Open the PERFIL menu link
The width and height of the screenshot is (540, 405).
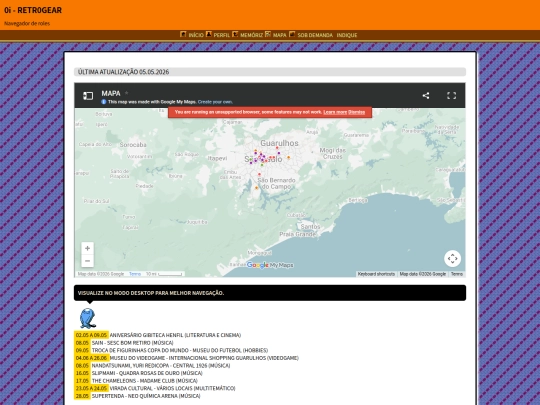(221, 35)
